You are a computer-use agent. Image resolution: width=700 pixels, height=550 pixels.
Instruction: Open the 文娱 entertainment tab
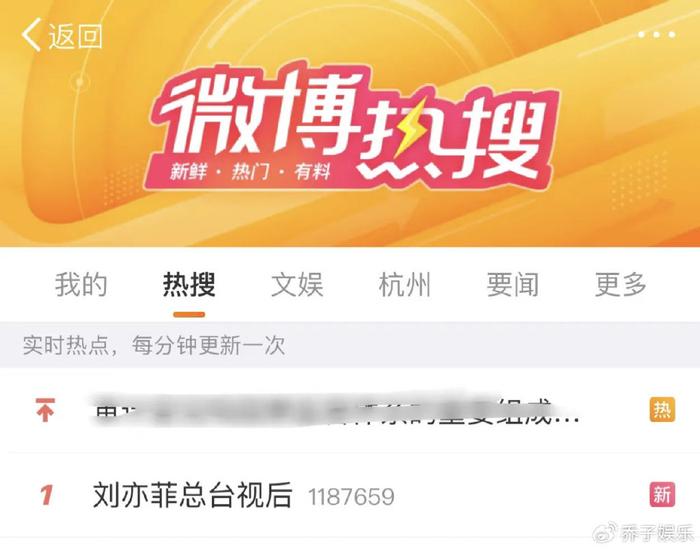(x=297, y=284)
